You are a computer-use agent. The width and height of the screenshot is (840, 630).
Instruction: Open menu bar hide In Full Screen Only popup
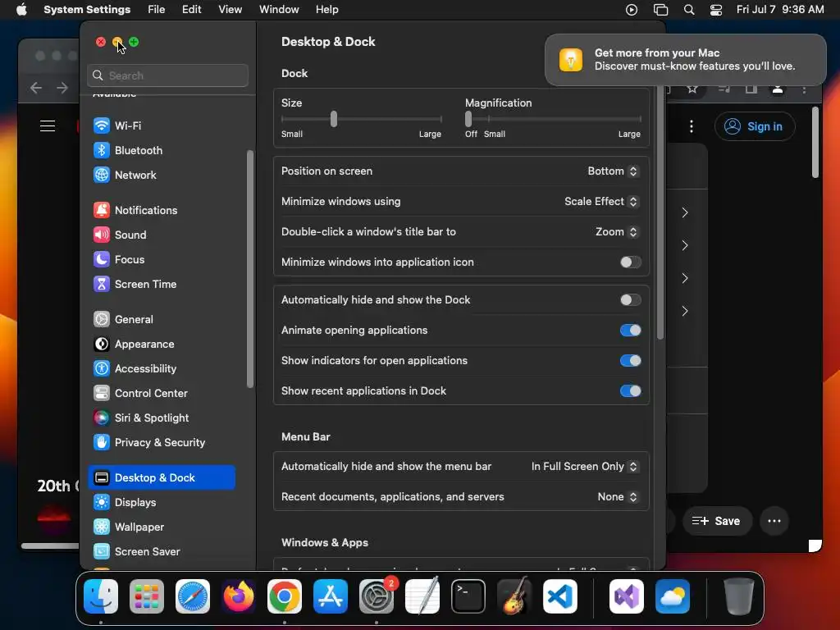pos(584,467)
